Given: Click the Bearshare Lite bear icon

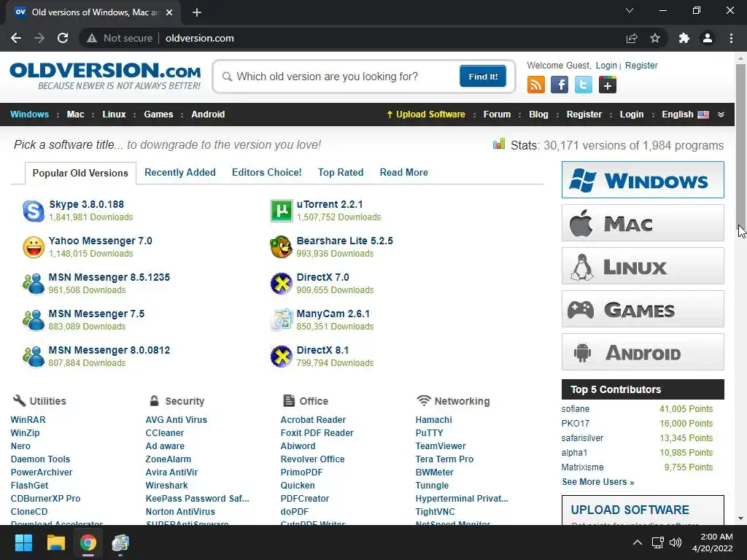Looking at the screenshot, I should tap(282, 247).
